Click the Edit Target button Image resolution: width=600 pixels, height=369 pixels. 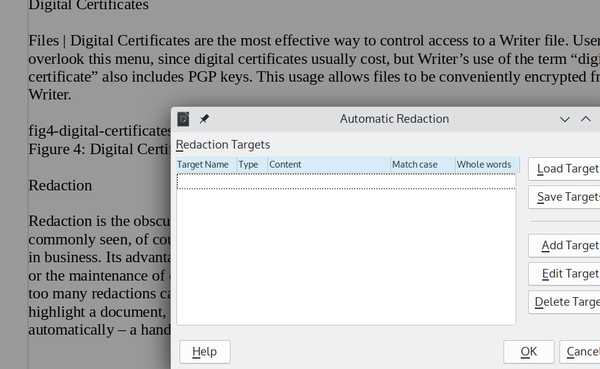(x=564, y=274)
